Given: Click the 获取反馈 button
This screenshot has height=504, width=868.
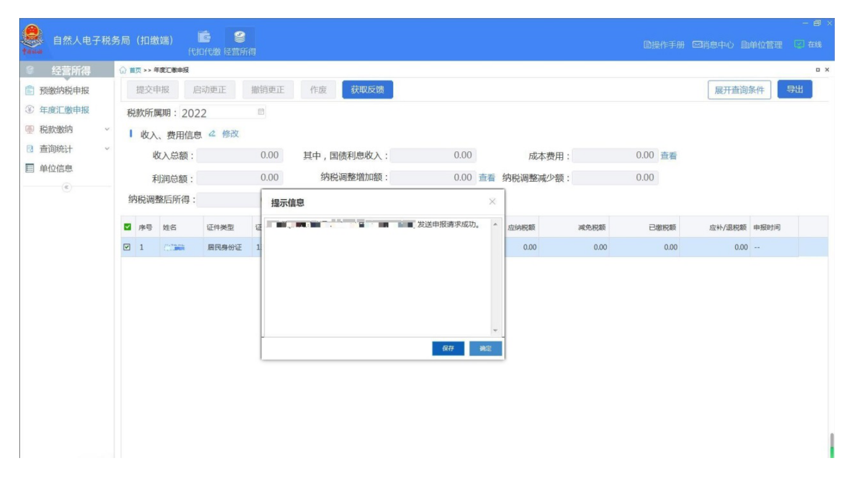Looking at the screenshot, I should coord(368,90).
